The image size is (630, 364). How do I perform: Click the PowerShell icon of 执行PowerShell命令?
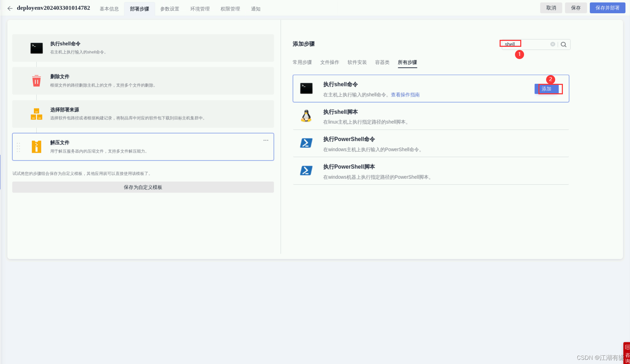click(306, 143)
